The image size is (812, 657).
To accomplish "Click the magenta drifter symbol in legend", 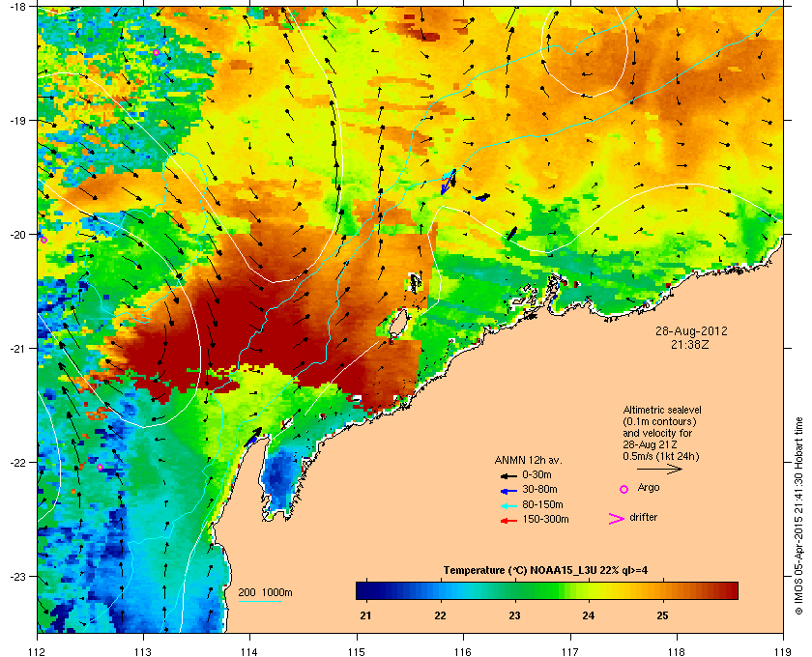I will tap(617, 519).
